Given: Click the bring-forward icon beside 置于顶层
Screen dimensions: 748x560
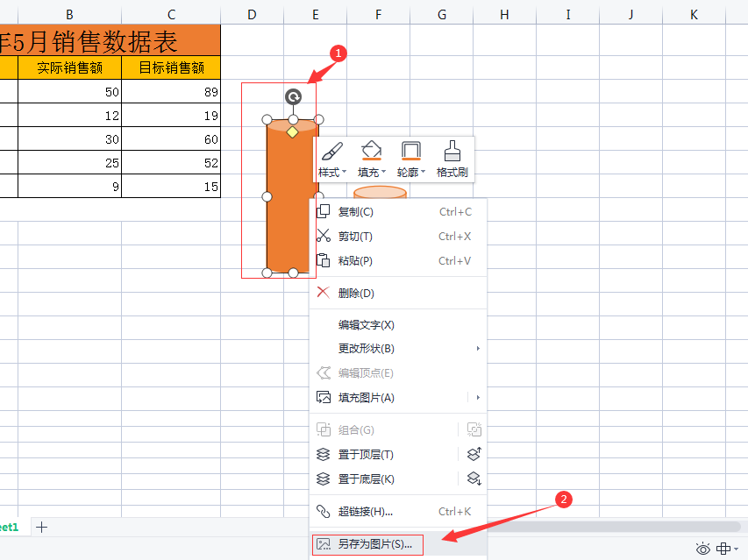Looking at the screenshot, I should tap(474, 454).
